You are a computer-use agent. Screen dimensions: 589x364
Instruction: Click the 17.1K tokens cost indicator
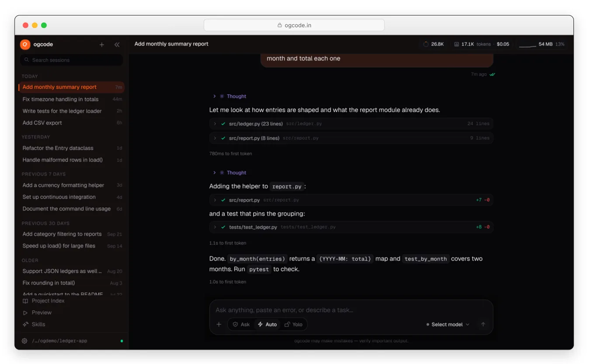coord(481,44)
